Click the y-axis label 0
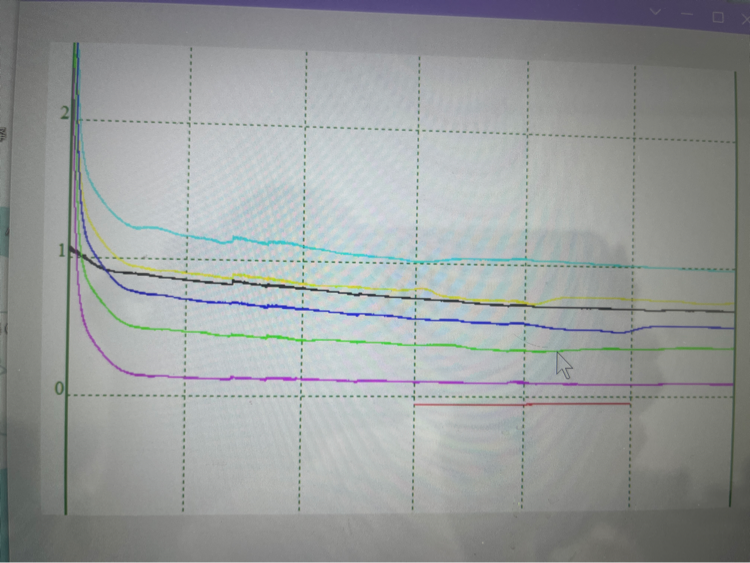The height and width of the screenshot is (563, 750). (x=59, y=389)
